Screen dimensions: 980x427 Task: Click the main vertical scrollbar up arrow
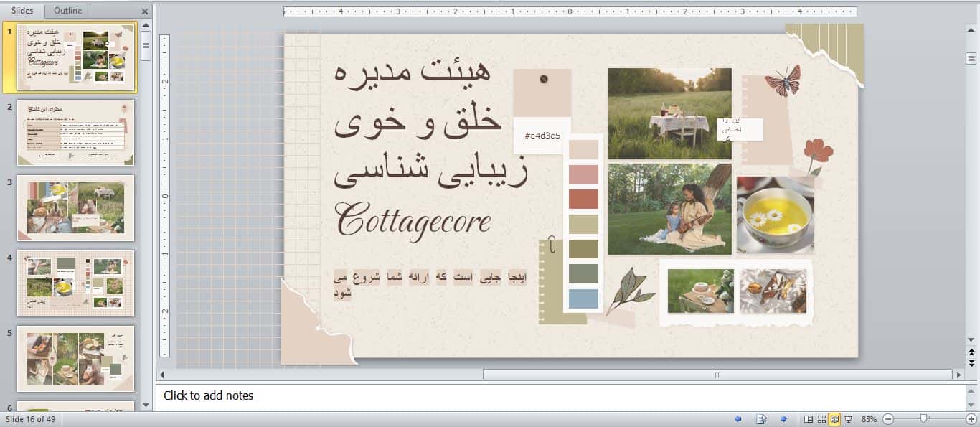point(971,29)
